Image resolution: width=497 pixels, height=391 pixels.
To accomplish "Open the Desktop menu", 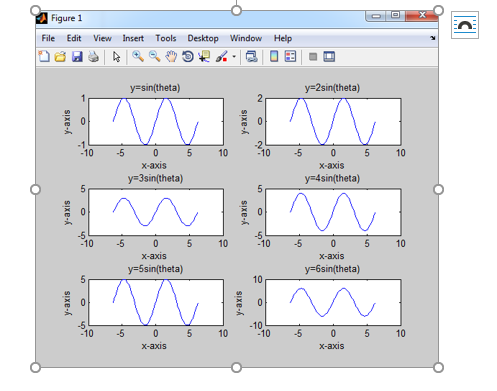I will pyautogui.click(x=203, y=38).
